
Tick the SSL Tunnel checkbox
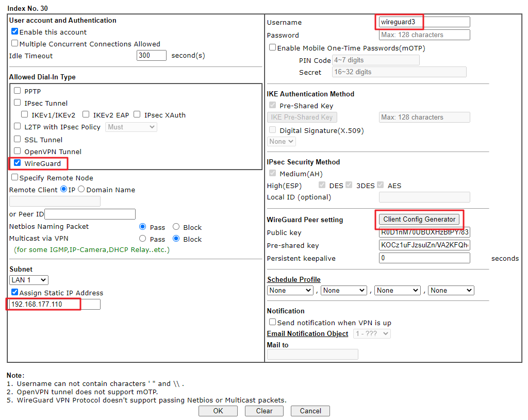[x=18, y=140]
